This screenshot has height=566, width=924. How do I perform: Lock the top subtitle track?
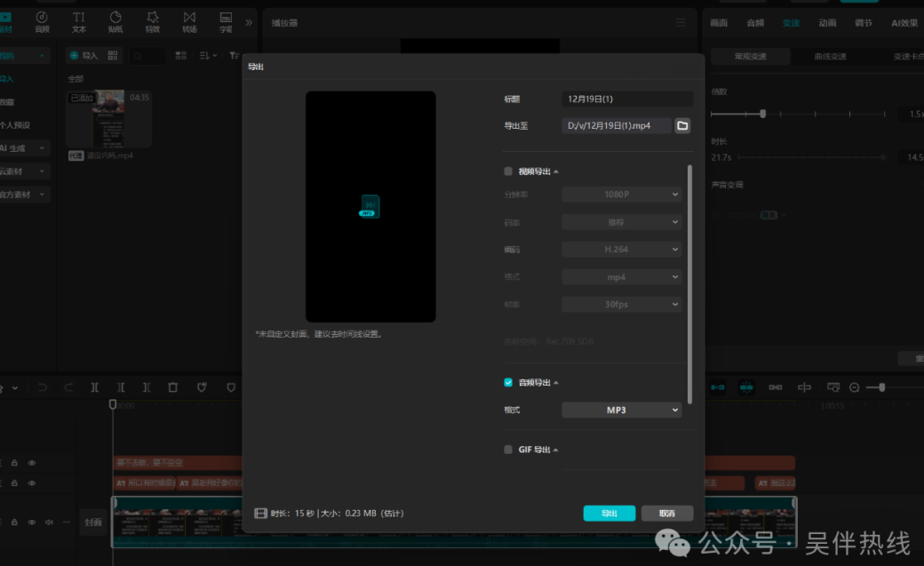[15, 463]
